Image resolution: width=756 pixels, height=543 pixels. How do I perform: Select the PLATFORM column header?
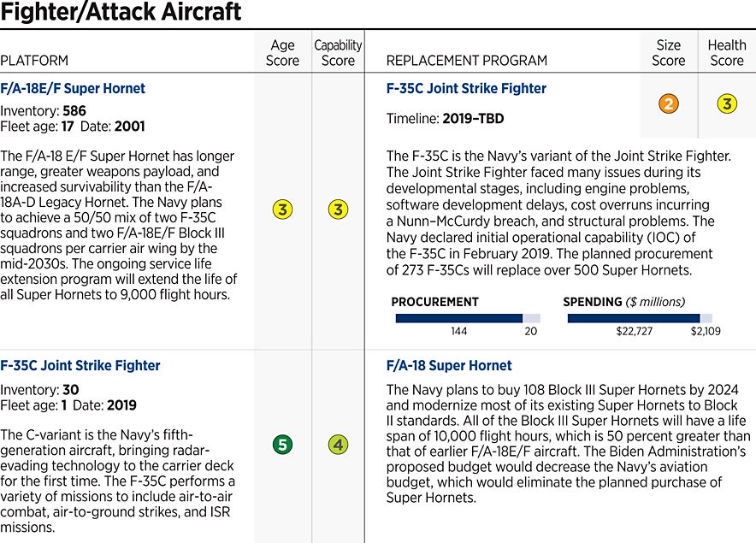click(34, 61)
